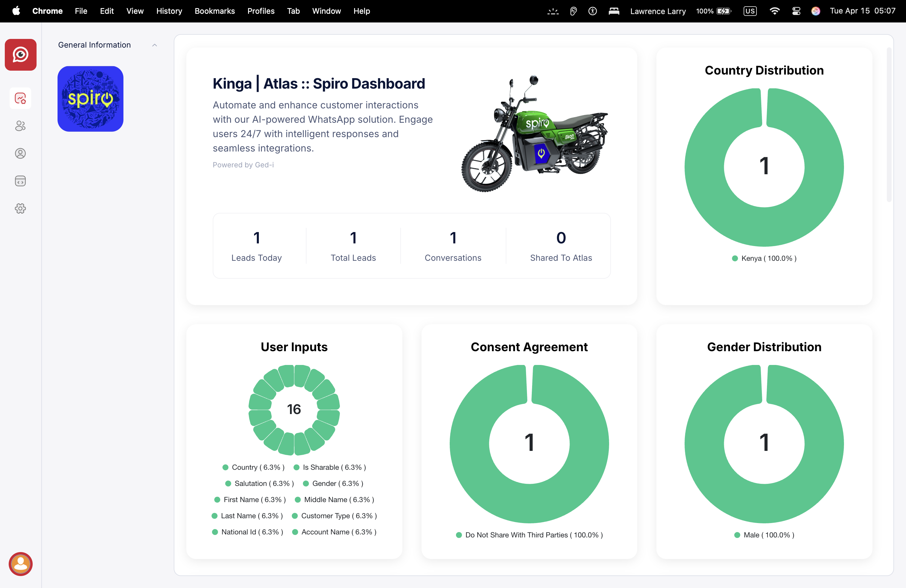Open the Tab menu

coord(293,11)
